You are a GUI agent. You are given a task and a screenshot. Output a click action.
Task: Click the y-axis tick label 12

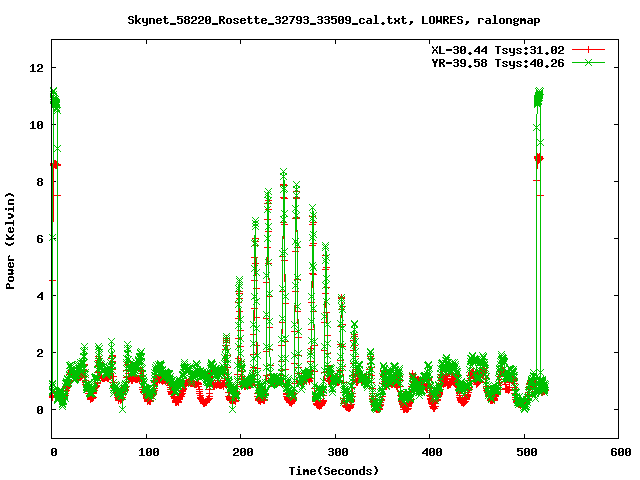tap(36, 67)
